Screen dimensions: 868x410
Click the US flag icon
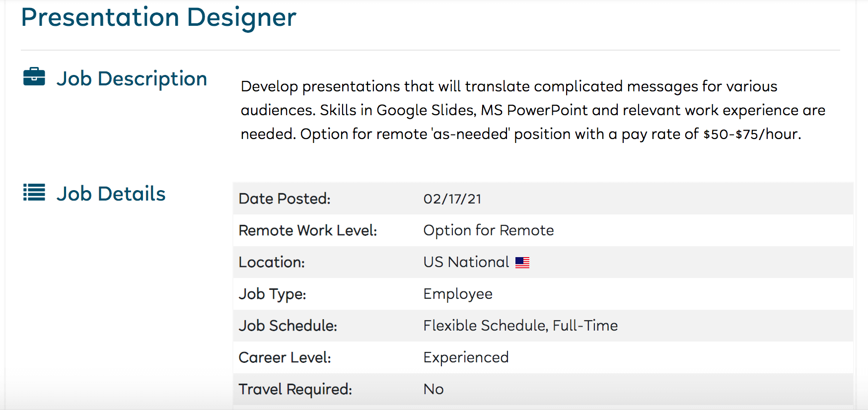pos(522,263)
